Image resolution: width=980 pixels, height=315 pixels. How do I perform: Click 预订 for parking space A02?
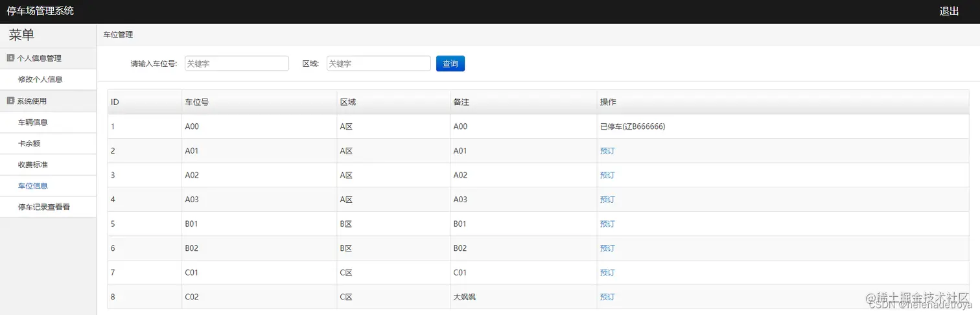tap(607, 175)
